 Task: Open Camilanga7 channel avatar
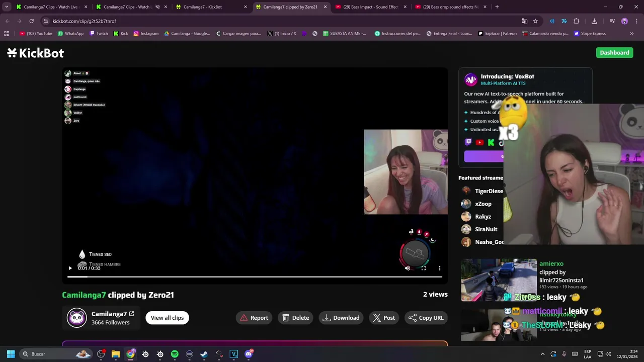pos(77,318)
